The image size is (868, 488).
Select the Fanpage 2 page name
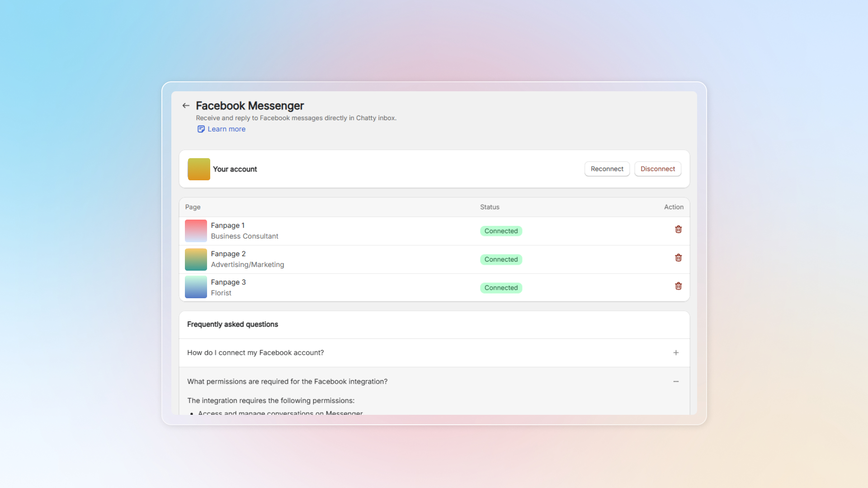(228, 254)
